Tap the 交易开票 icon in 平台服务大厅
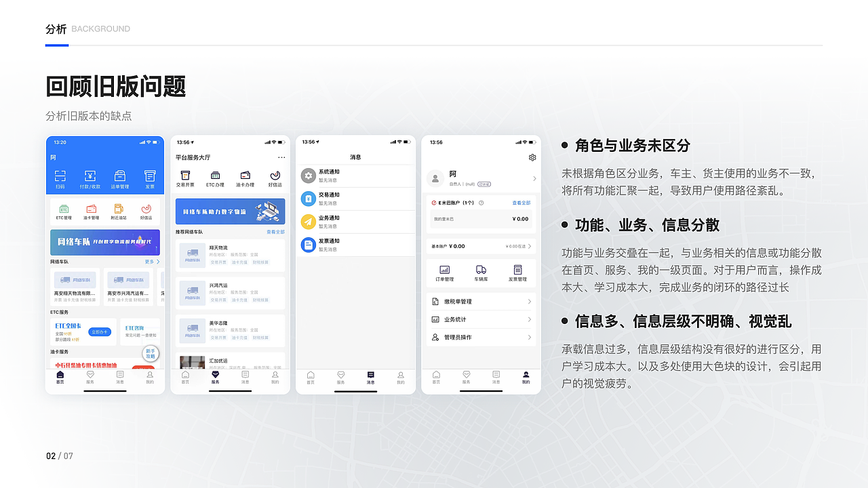 tap(185, 176)
